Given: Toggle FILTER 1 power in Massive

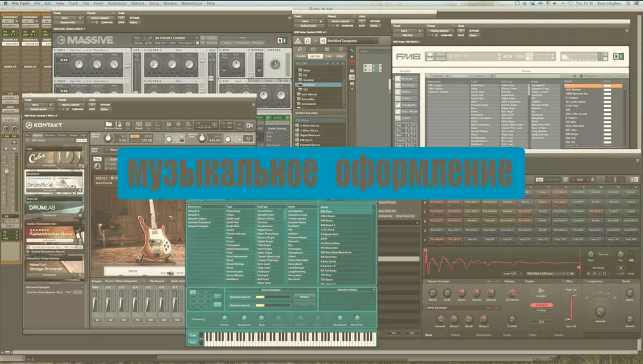Looking at the screenshot, I should coord(145,50).
